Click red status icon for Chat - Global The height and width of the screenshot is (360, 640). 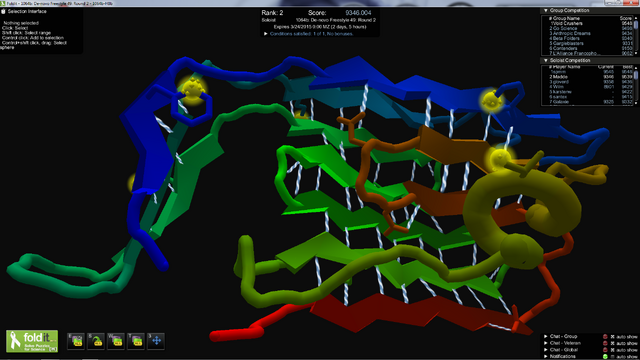tap(605, 350)
